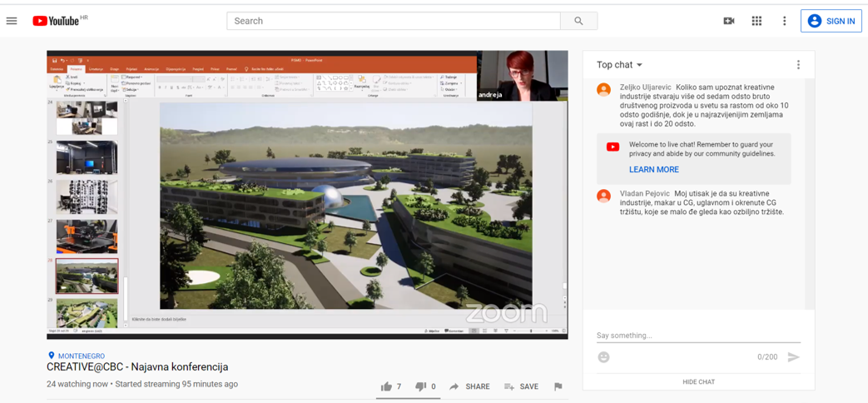Click the send message arrow in chat

tap(793, 357)
